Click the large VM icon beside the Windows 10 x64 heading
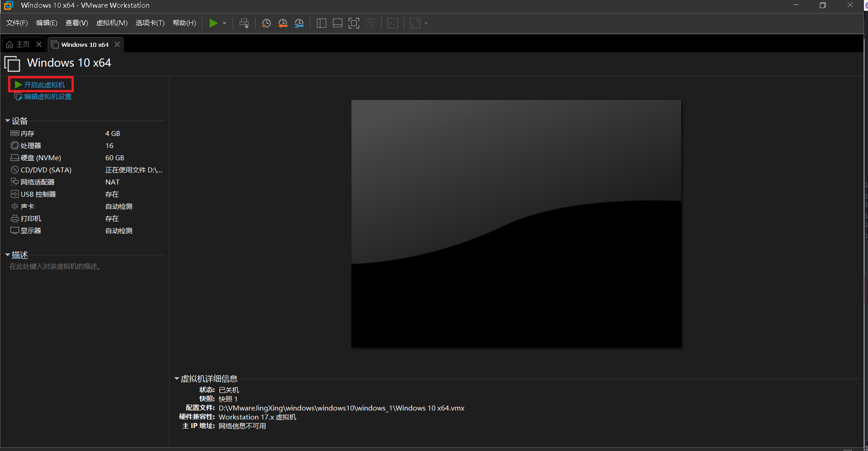This screenshot has height=451, width=868. 12,63
